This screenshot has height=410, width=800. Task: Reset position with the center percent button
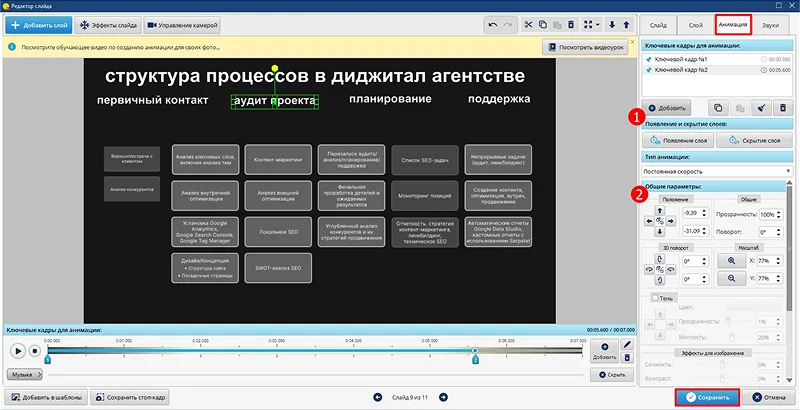[x=660, y=221]
